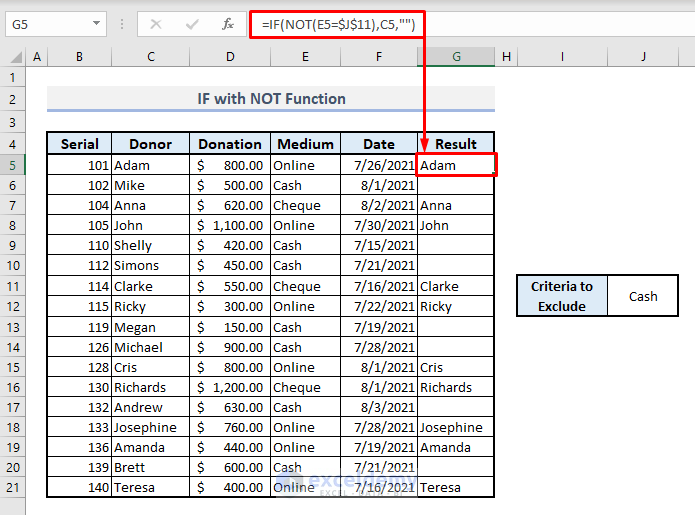Select row 21 header

point(12,488)
